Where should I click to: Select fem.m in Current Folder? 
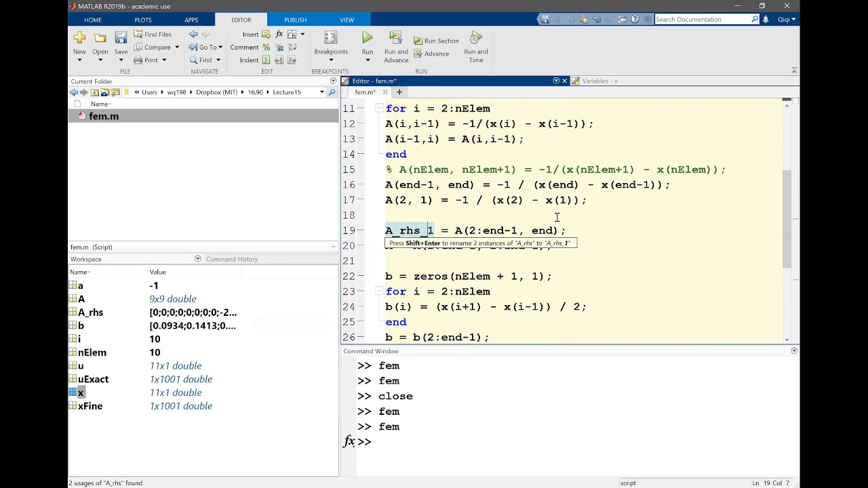203,116
